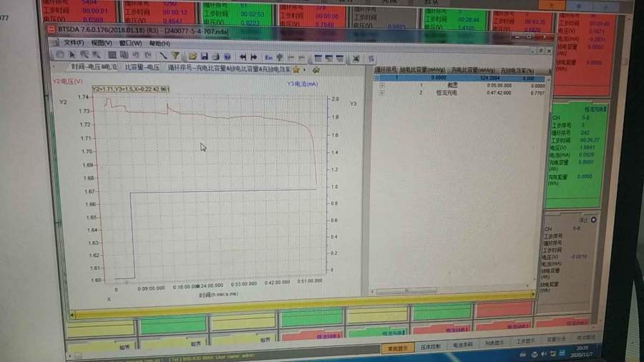Click the filter funnel icon
This screenshot has height=362, width=644.
tap(175, 56)
